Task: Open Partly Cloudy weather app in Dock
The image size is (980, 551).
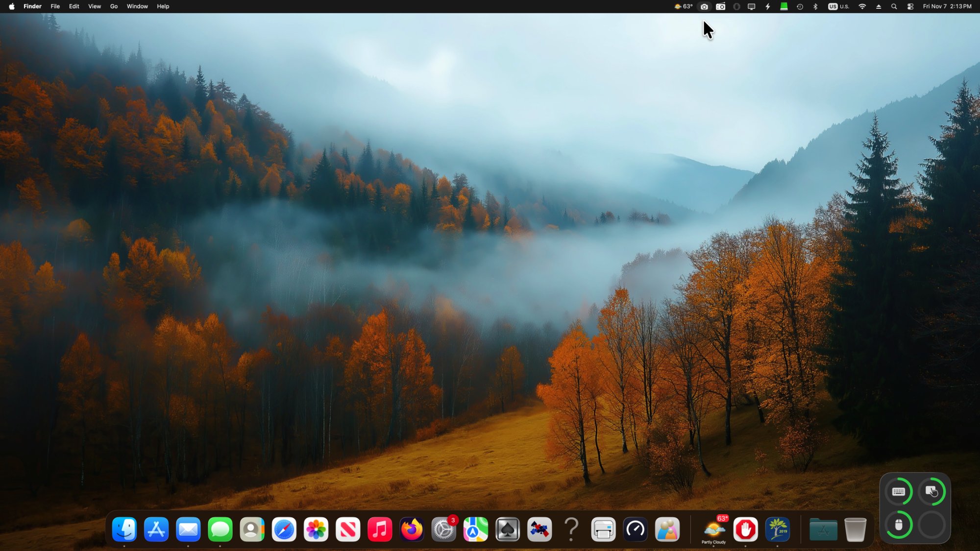Action: coord(714,529)
